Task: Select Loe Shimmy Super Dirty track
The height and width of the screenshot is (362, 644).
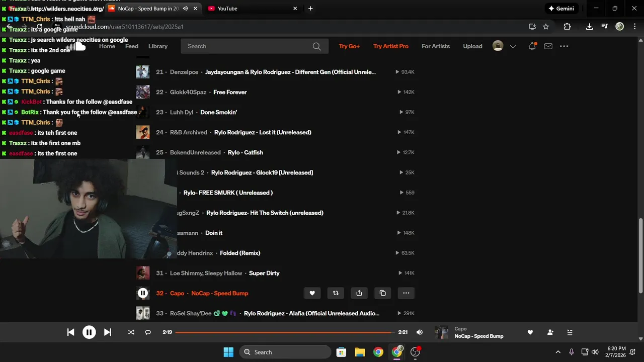Action: click(x=264, y=273)
